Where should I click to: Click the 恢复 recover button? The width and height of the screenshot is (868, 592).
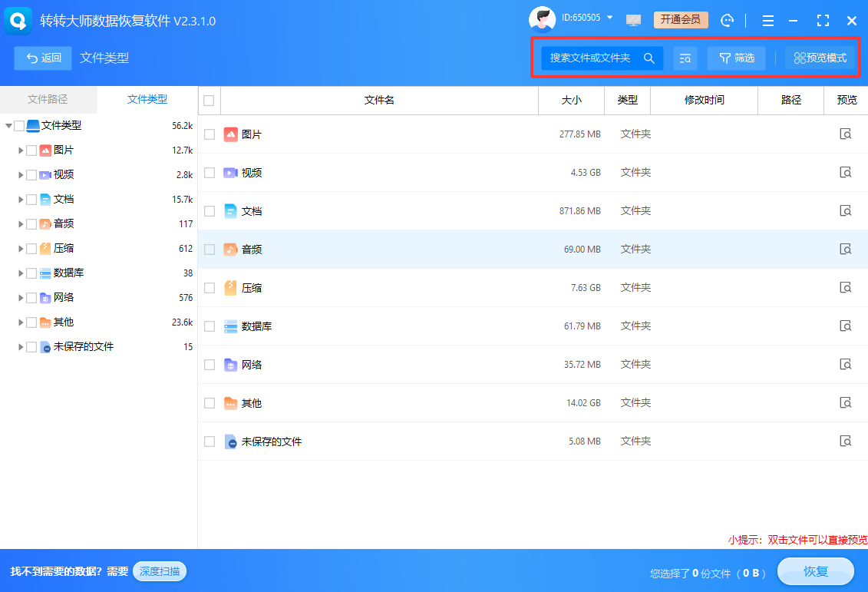[815, 571]
